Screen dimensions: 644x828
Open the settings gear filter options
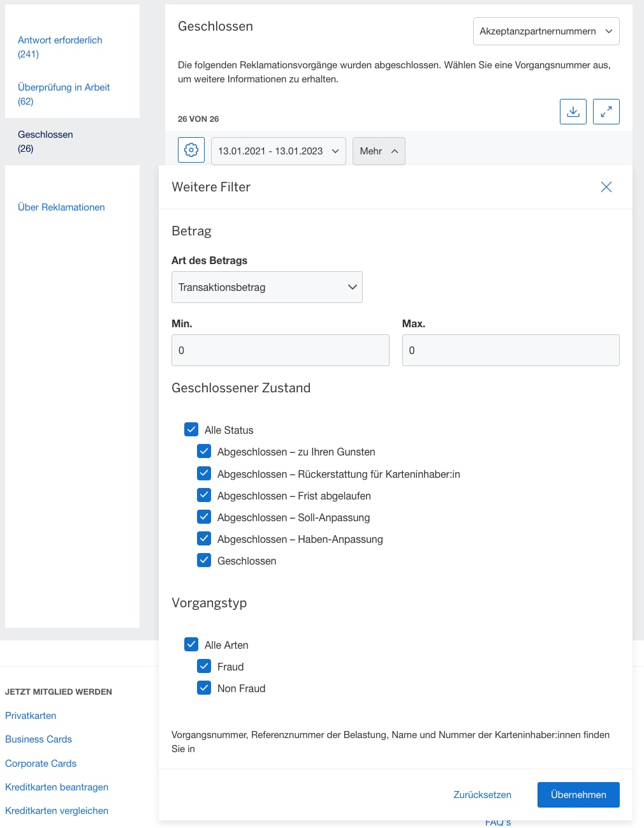tap(191, 150)
